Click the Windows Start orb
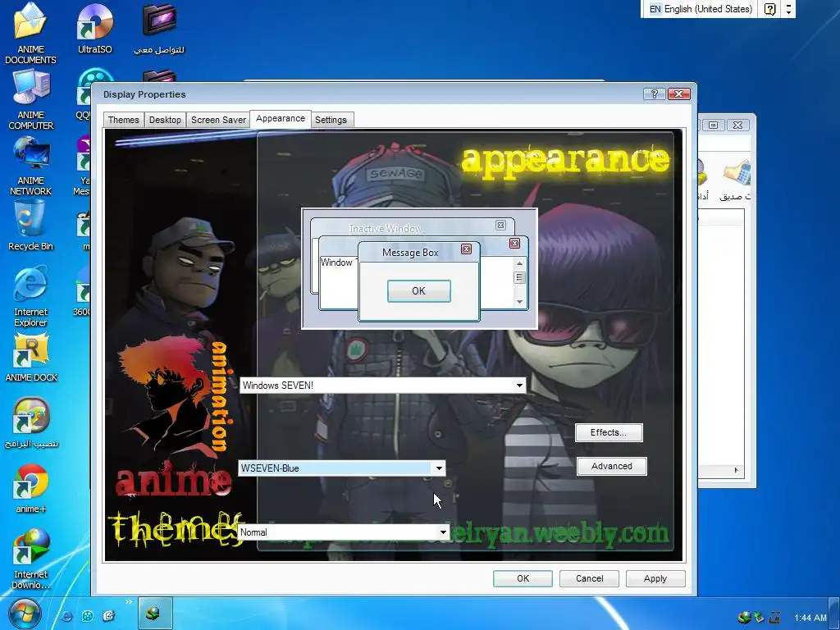 (25, 614)
